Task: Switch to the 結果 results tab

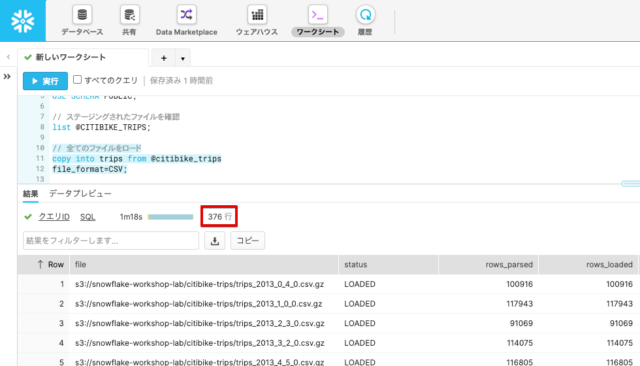Action: coord(31,194)
